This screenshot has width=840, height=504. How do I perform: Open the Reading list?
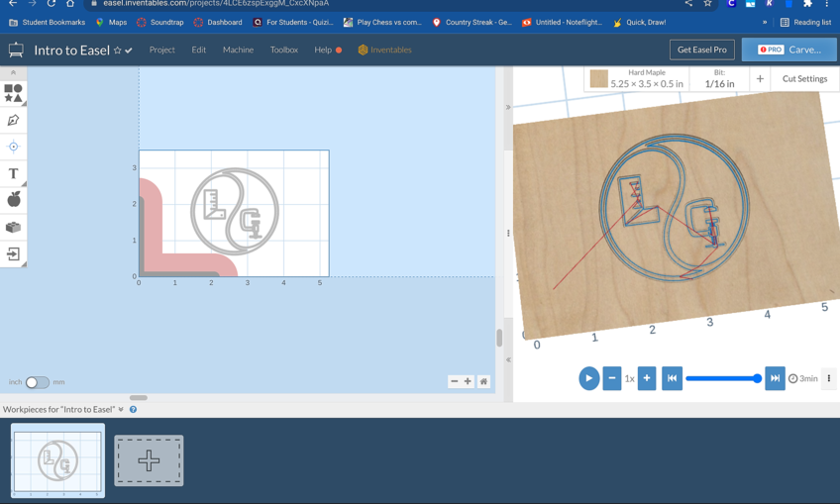(805, 23)
